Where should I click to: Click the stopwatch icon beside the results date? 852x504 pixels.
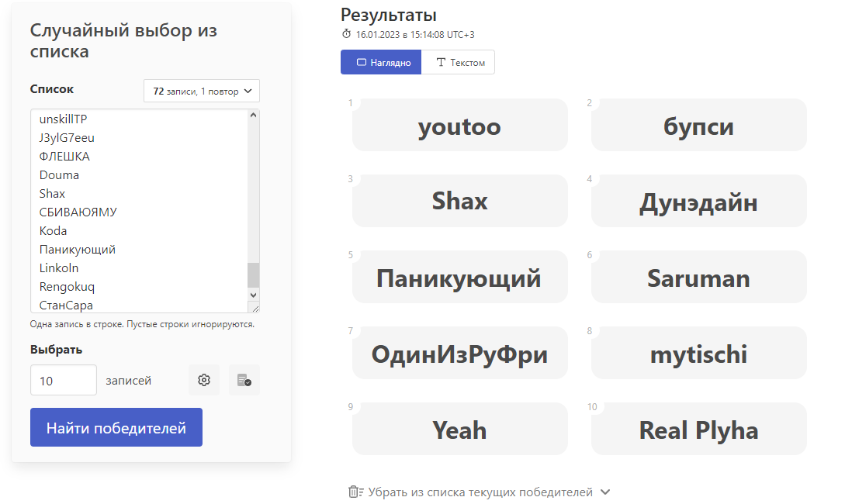(x=346, y=34)
